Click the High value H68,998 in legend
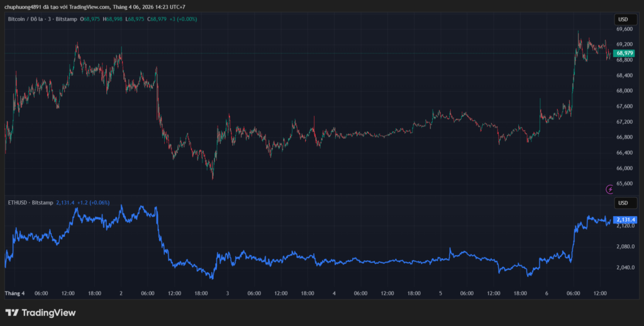 [113, 19]
